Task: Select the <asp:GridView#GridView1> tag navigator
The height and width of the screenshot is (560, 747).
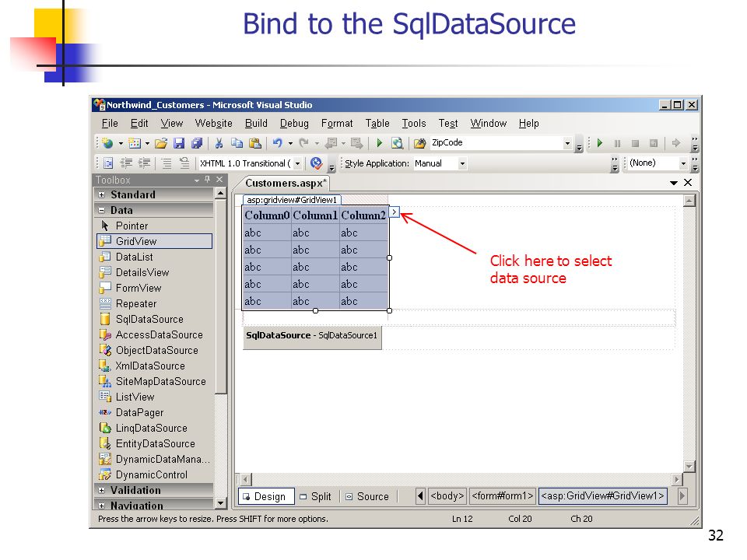Action: (602, 495)
